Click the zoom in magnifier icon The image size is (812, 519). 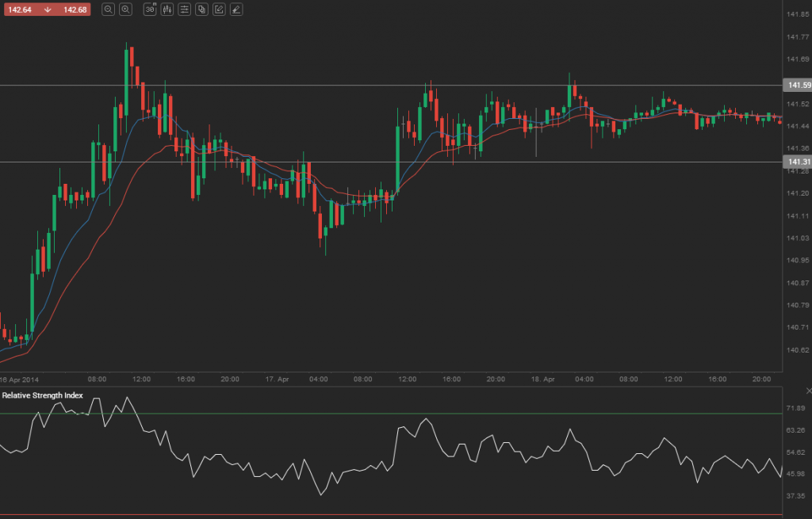[125, 10]
